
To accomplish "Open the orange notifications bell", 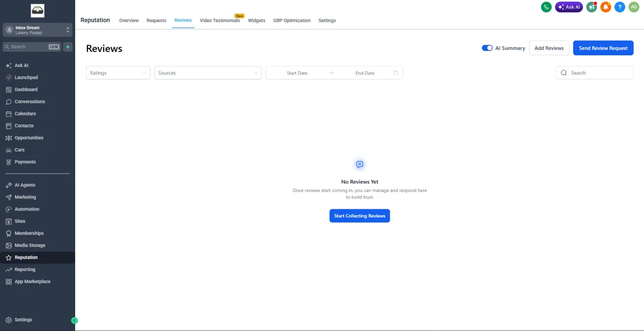I will click(x=606, y=7).
